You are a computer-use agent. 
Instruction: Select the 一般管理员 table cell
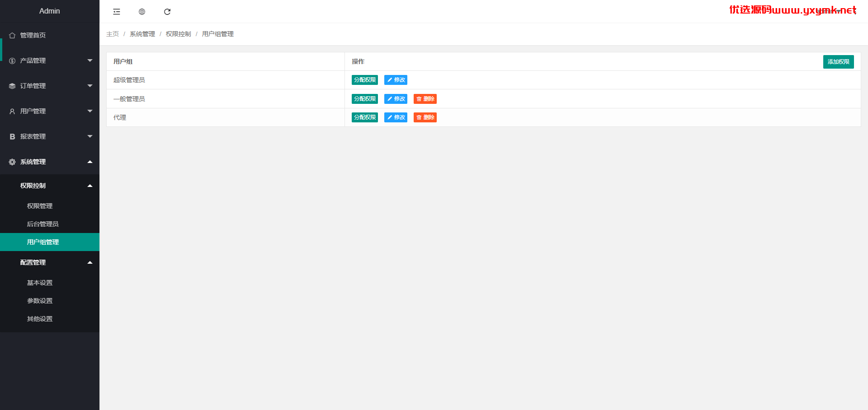(x=226, y=99)
